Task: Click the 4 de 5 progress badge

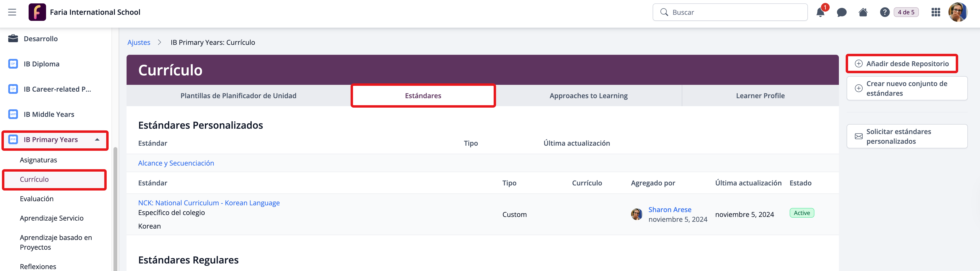Action: point(906,13)
